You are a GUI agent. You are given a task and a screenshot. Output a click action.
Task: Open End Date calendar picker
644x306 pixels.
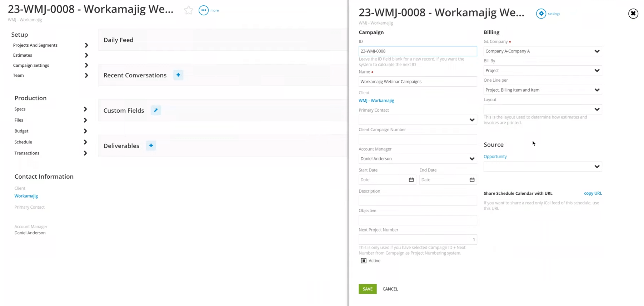[x=472, y=180]
